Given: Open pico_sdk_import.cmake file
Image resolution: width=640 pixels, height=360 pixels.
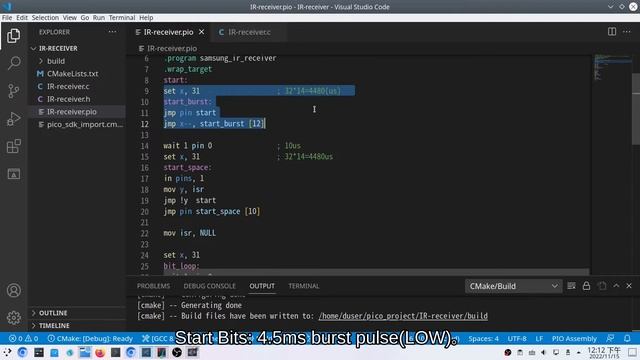Looking at the screenshot, I should pos(77,124).
